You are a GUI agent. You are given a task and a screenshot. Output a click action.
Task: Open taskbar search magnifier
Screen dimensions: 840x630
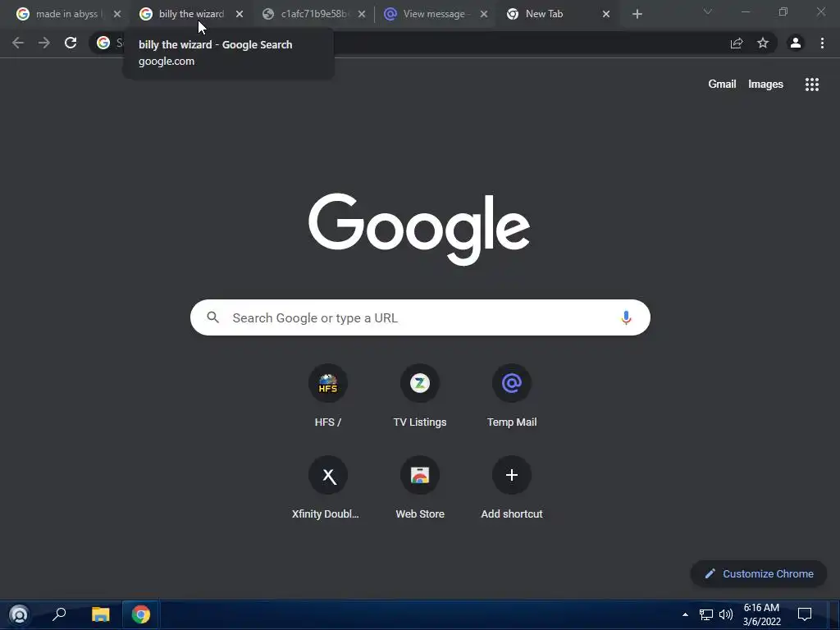coord(59,614)
